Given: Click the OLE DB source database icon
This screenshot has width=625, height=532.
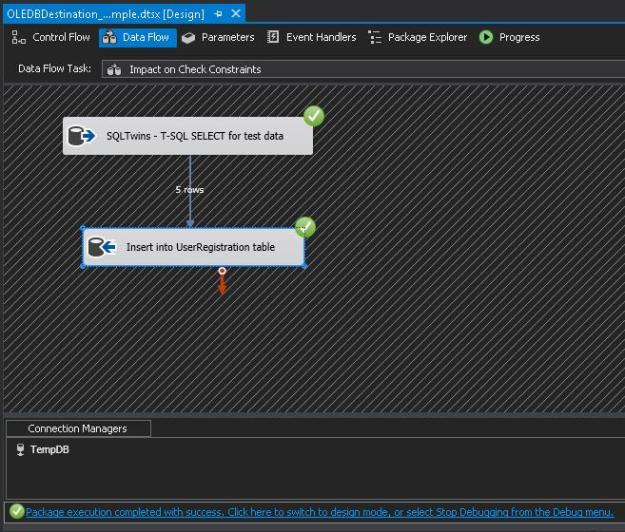Looking at the screenshot, I should [81, 135].
